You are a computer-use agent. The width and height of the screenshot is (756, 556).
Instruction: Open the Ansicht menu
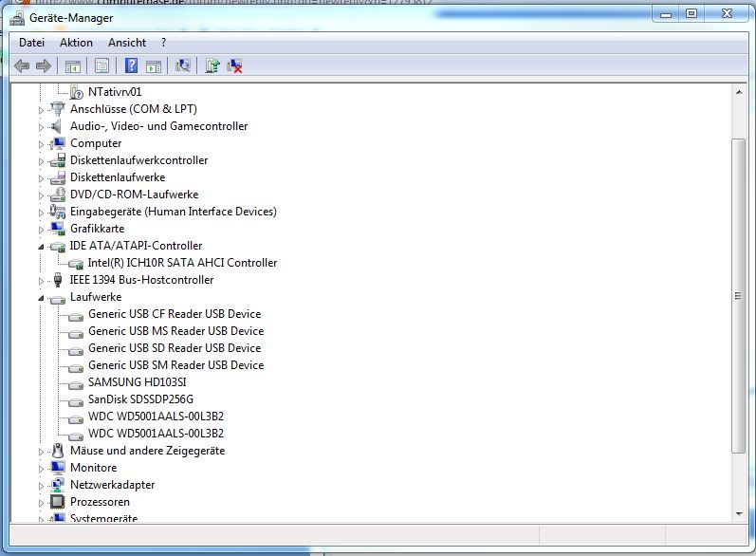[x=127, y=43]
